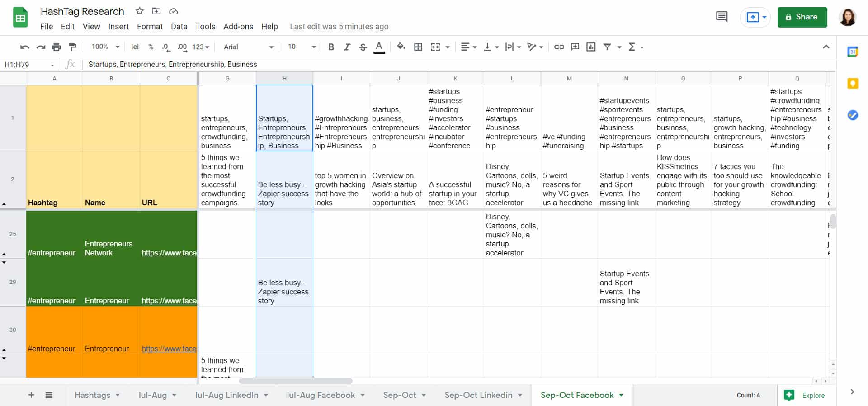Click the lei currency format button
Viewport: 868px width, 406px height.
point(135,47)
